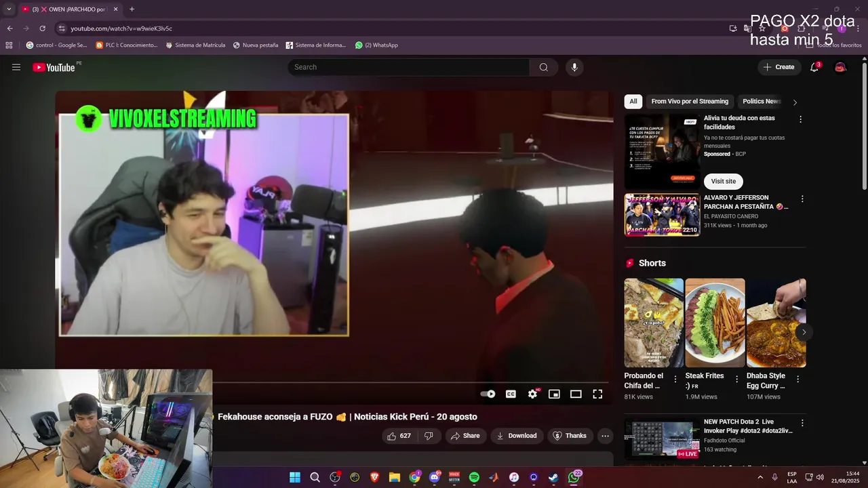Open options for the BCP sponsored ad

(800, 119)
